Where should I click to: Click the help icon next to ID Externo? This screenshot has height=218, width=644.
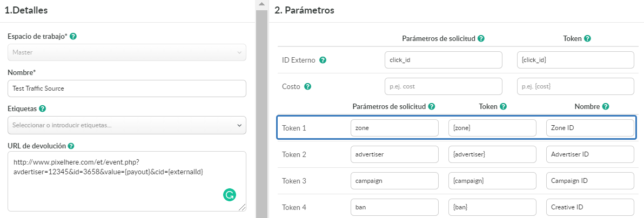(323, 60)
